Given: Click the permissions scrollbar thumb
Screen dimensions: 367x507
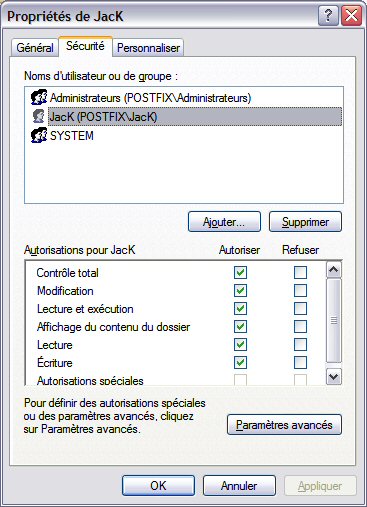Looking at the screenshot, I should pyautogui.click(x=334, y=321).
